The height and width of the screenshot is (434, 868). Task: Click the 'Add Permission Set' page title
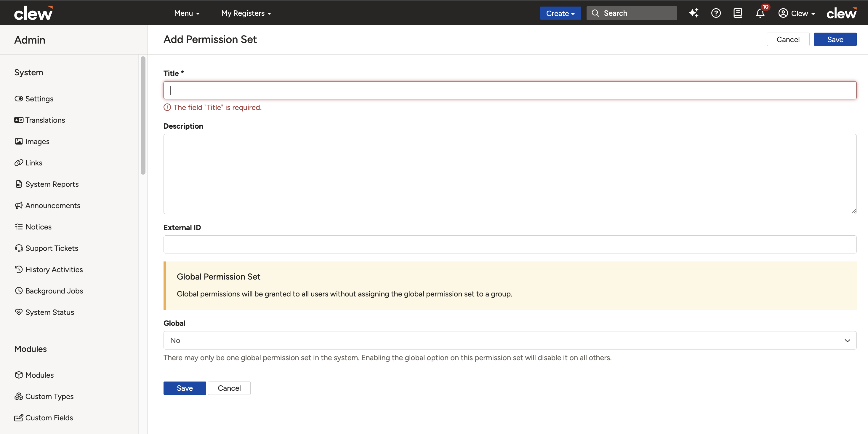coord(210,39)
